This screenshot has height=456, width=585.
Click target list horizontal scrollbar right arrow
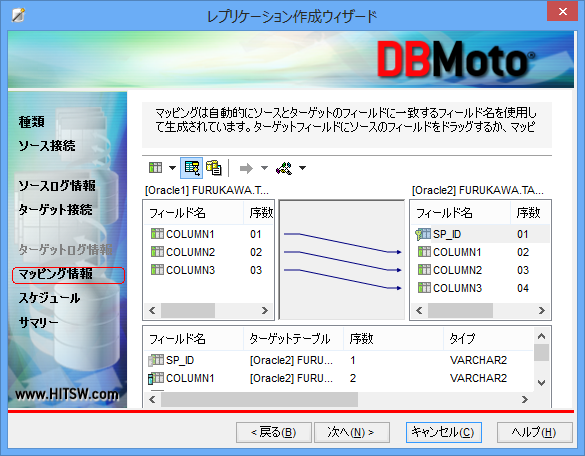542,310
